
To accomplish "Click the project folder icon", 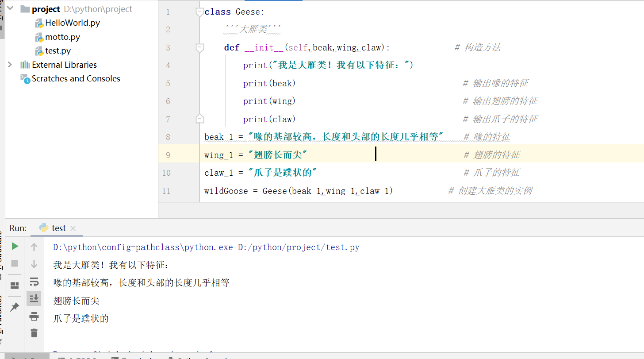I will pos(25,9).
